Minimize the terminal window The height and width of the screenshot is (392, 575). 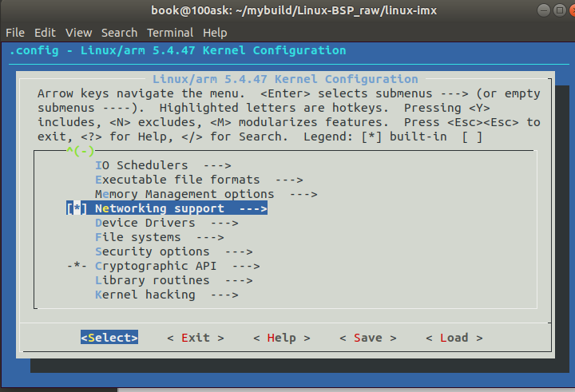click(544, 10)
